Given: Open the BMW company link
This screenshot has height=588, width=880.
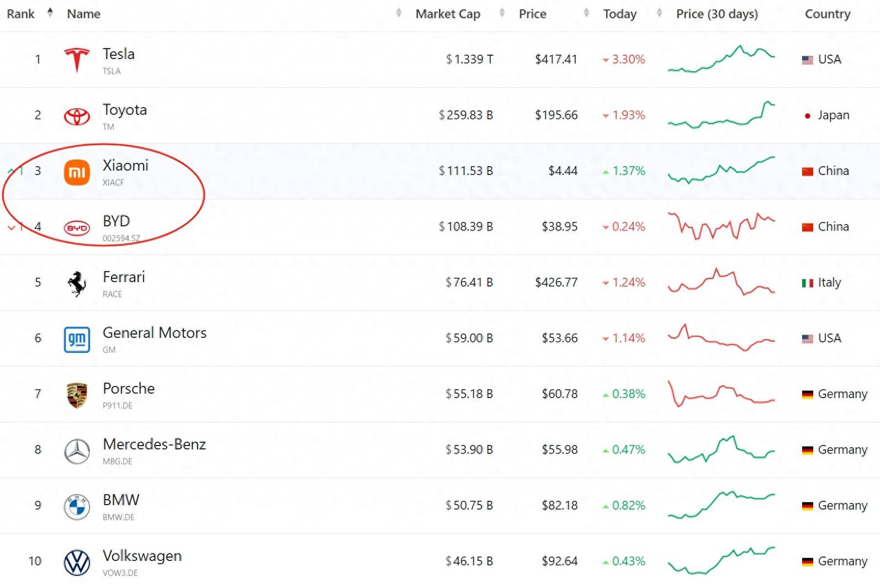Looking at the screenshot, I should tap(121, 500).
